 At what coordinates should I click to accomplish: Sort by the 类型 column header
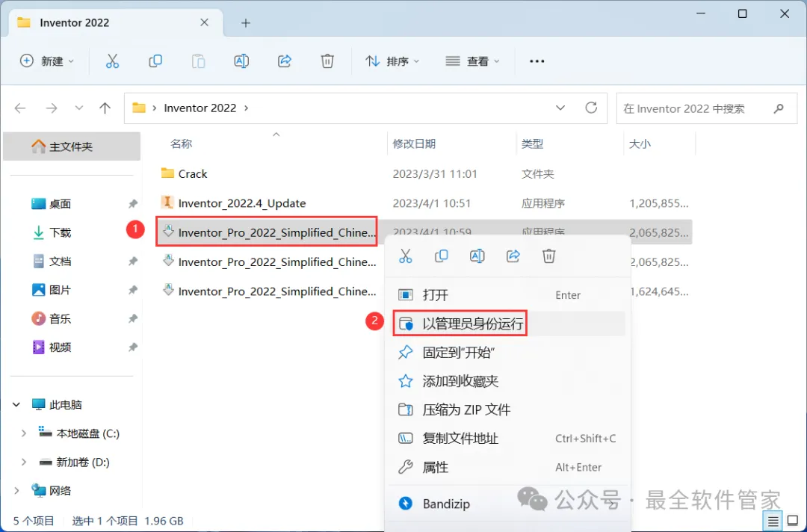[532, 143]
